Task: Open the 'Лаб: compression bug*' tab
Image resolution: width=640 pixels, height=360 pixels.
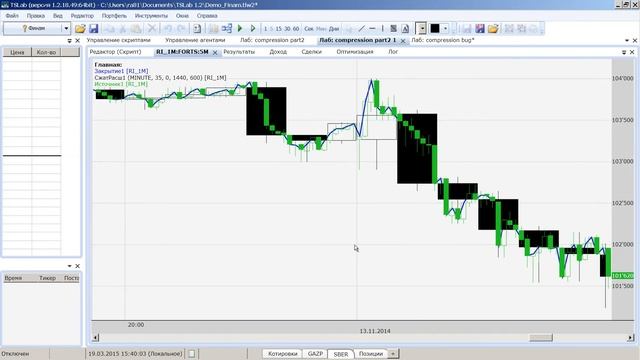Action: click(443, 40)
